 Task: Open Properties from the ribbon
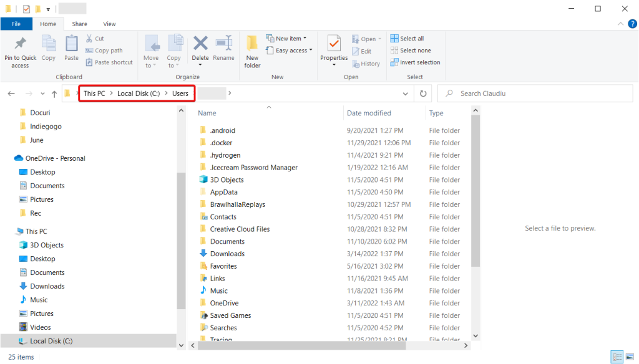[x=334, y=47]
